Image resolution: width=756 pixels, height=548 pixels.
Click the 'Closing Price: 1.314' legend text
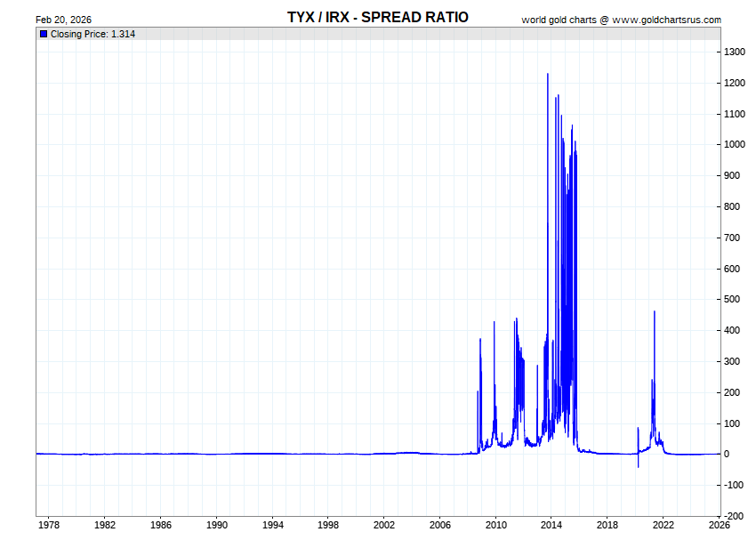(x=92, y=34)
